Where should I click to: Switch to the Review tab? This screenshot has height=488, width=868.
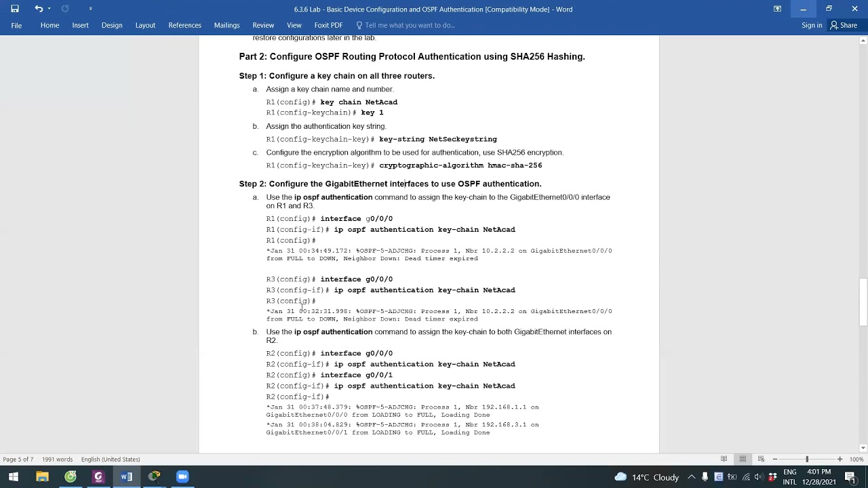(x=263, y=25)
